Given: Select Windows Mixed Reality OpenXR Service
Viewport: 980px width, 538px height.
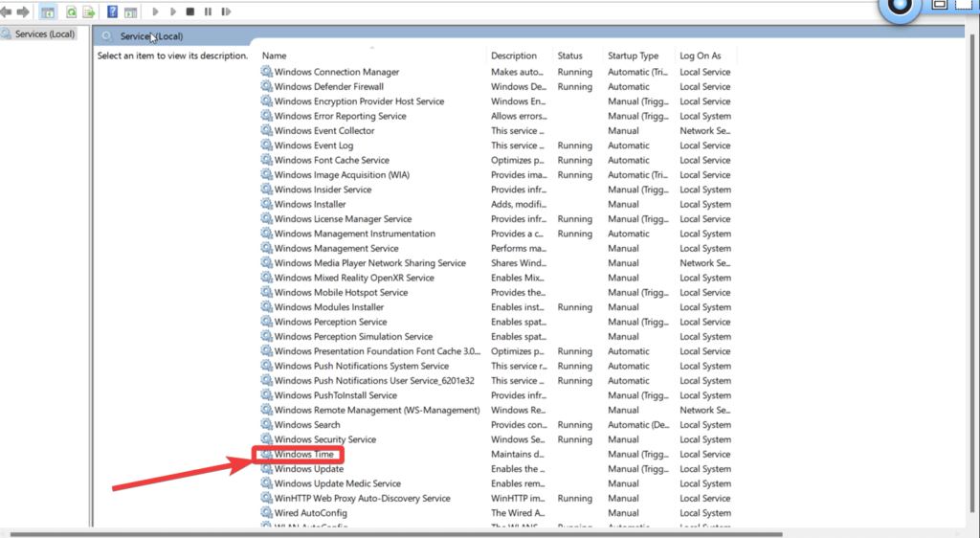Looking at the screenshot, I should click(x=354, y=278).
